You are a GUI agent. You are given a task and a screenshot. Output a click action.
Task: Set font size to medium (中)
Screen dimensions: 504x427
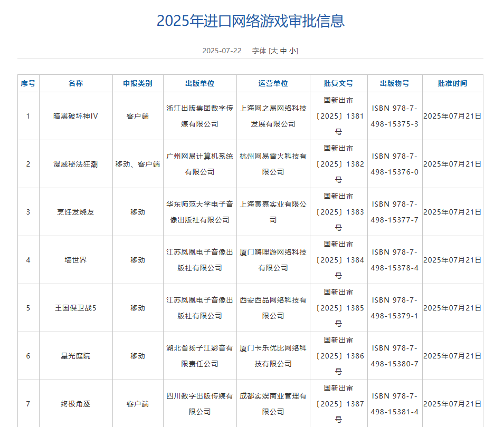[283, 51]
